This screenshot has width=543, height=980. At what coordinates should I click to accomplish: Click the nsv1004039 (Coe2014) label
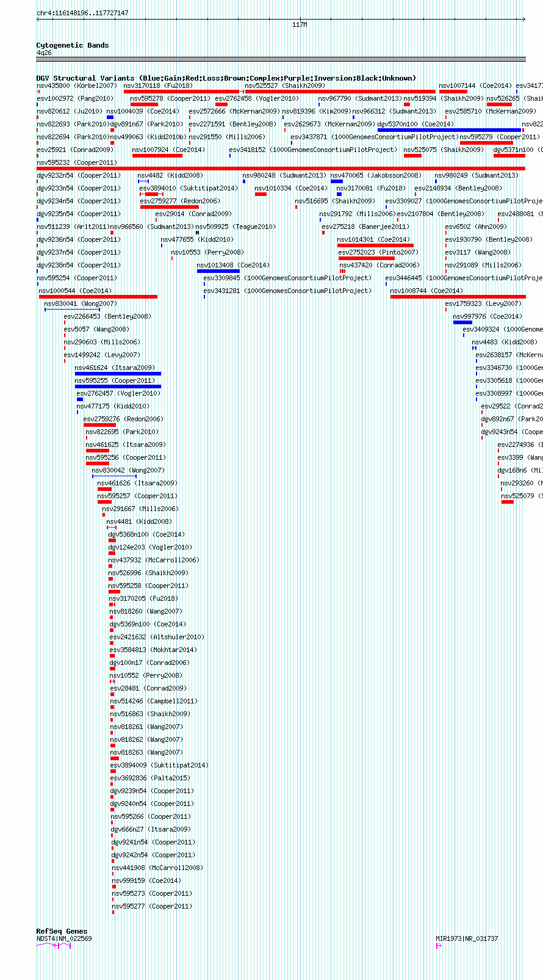[x=143, y=111]
